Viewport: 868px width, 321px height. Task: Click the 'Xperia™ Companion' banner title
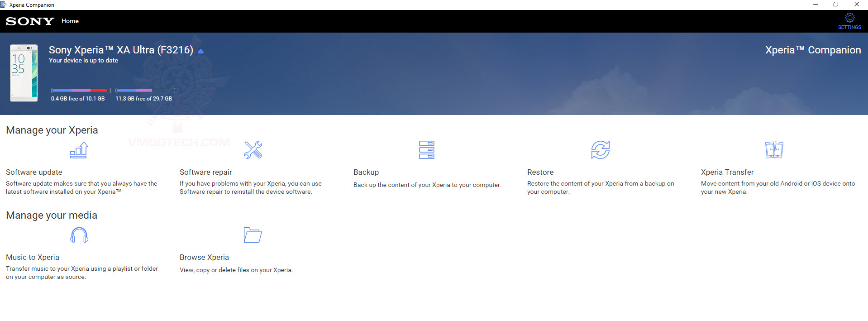813,50
